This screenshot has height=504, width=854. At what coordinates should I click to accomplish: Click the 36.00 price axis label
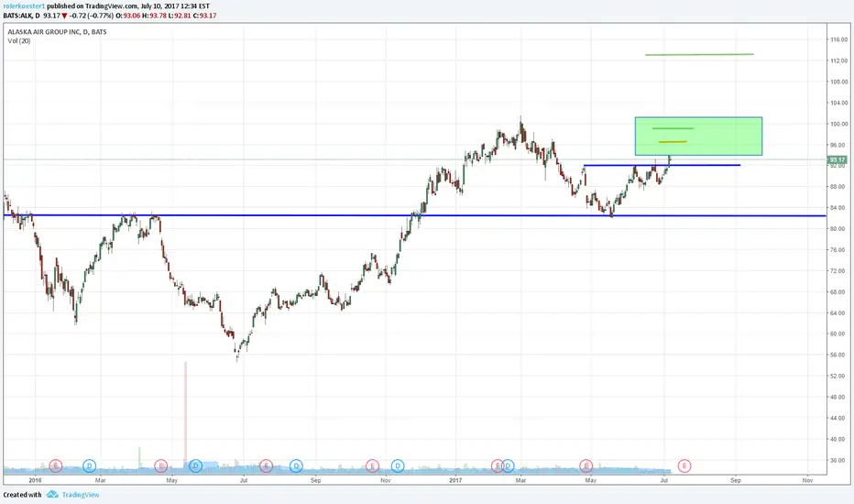pos(838,460)
